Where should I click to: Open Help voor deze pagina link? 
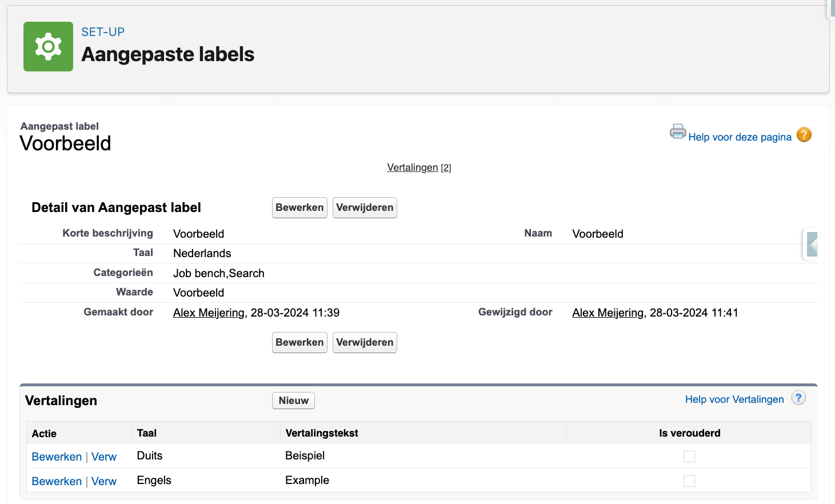[x=740, y=137]
